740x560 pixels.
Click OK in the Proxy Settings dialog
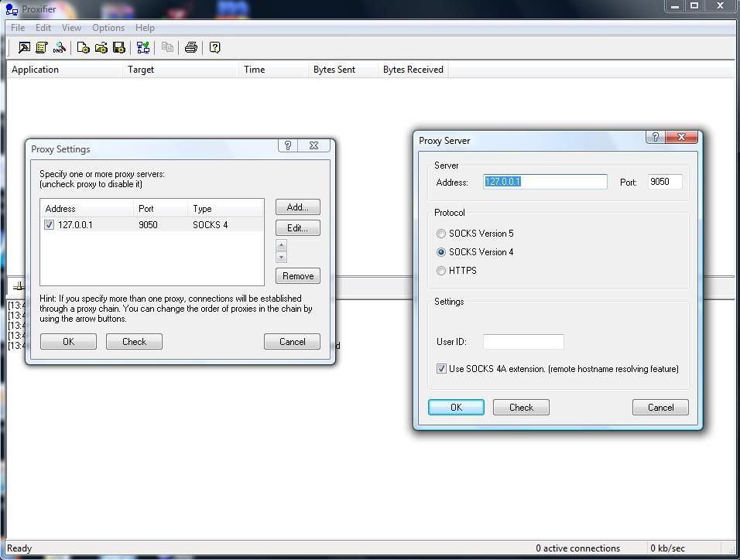(68, 342)
